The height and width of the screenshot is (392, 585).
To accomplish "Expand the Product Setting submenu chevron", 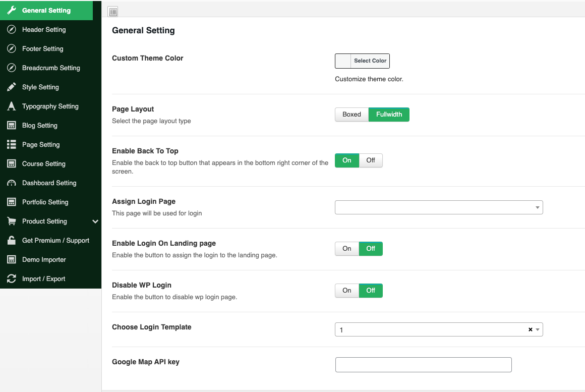I will click(95, 221).
